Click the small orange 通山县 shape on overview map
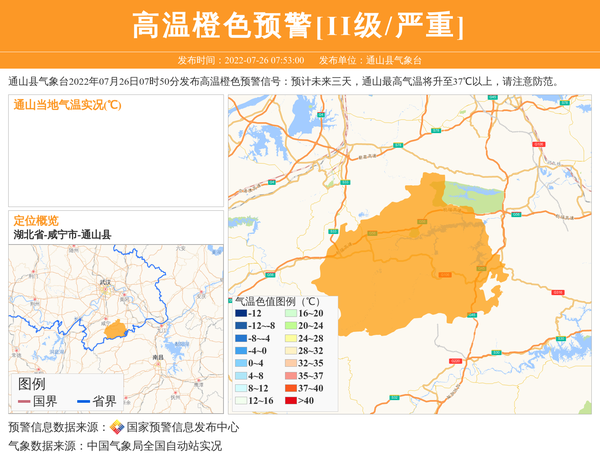 coord(115,328)
